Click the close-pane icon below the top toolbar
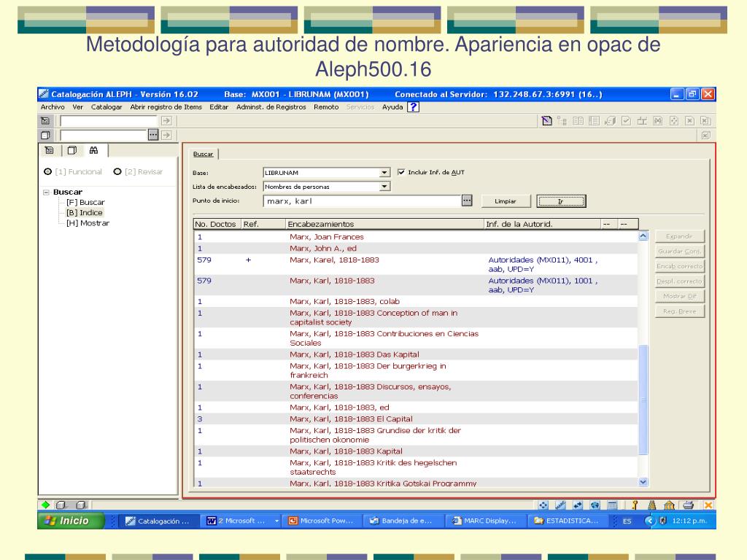 [705, 136]
